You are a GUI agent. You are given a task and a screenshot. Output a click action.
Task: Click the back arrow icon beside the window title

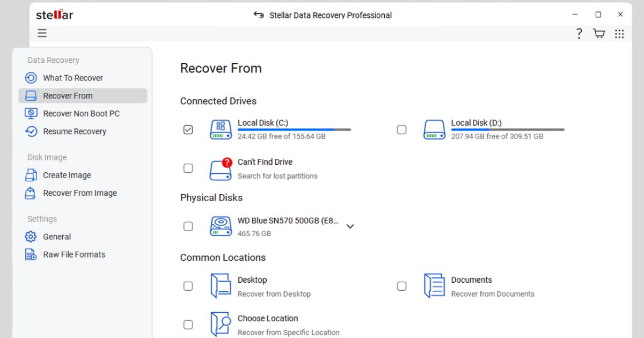(259, 15)
